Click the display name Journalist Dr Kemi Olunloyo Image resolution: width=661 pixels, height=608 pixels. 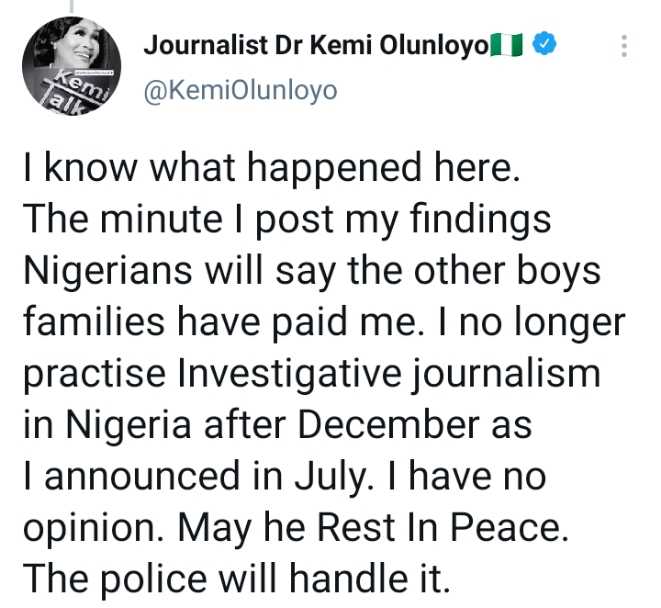click(x=316, y=45)
